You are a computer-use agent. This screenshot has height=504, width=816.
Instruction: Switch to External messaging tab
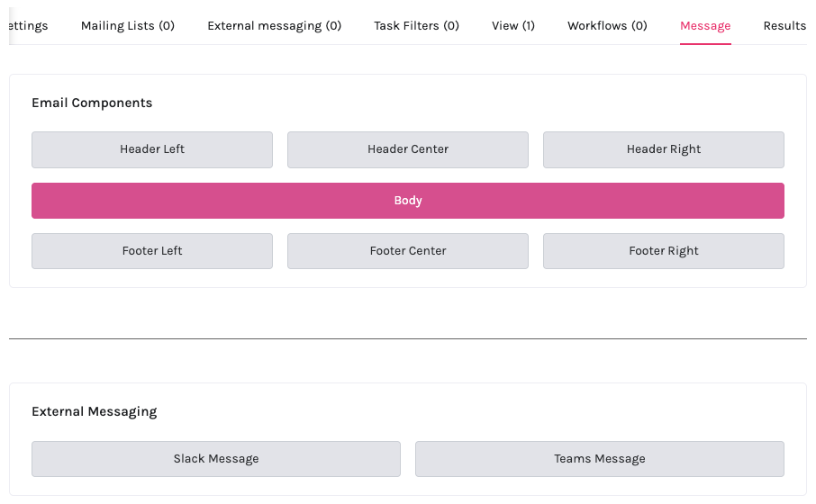(x=274, y=25)
